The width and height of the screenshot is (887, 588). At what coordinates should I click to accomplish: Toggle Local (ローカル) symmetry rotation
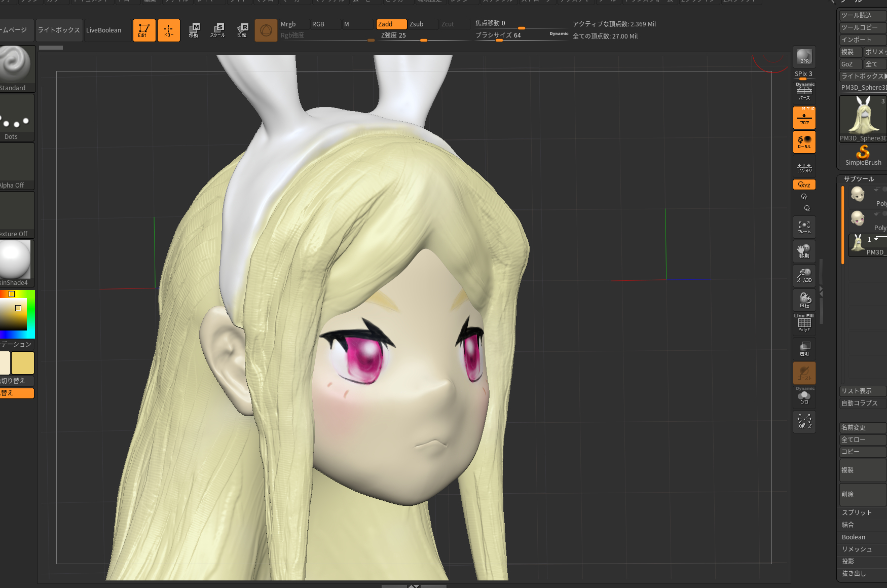[x=804, y=141]
